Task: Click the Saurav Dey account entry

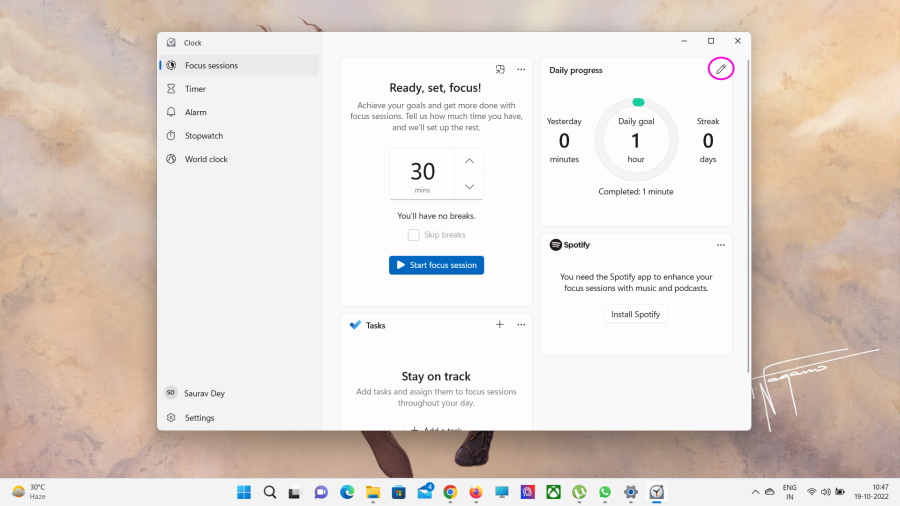Action: click(x=205, y=393)
